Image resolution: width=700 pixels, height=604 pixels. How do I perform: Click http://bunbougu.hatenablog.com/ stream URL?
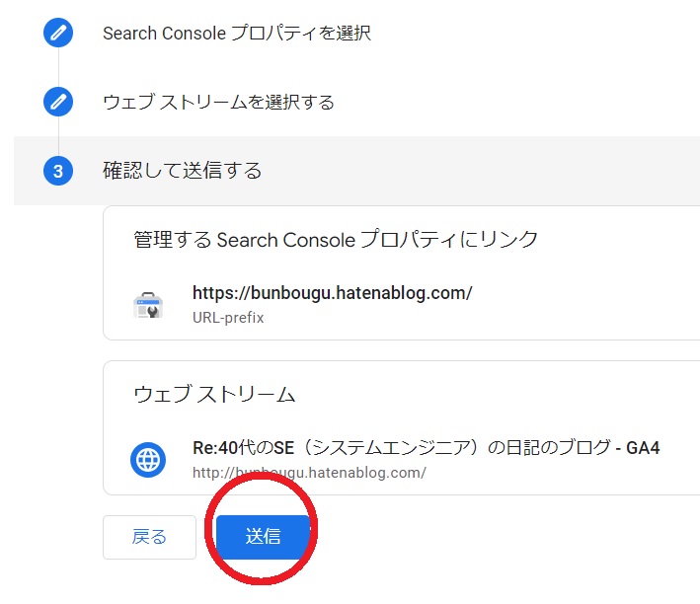pos(309,473)
